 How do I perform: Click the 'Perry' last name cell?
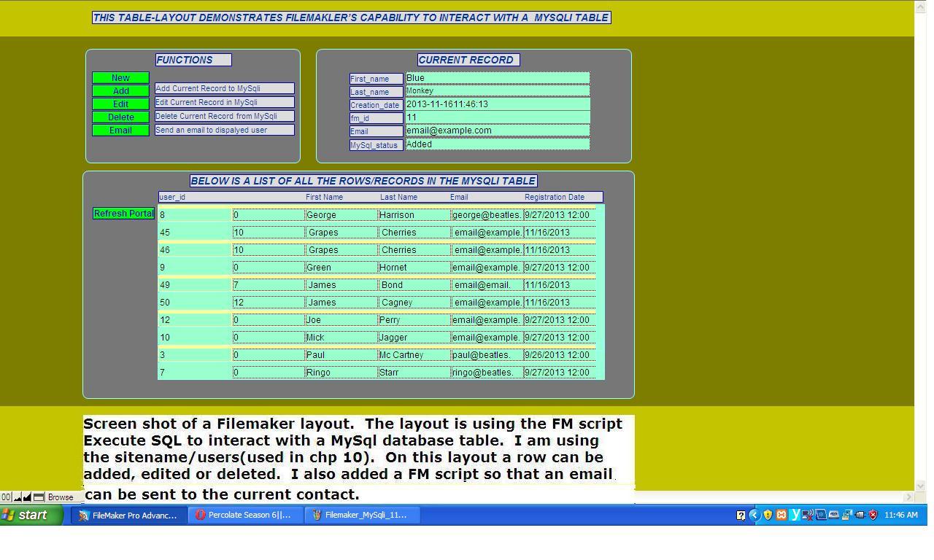414,320
